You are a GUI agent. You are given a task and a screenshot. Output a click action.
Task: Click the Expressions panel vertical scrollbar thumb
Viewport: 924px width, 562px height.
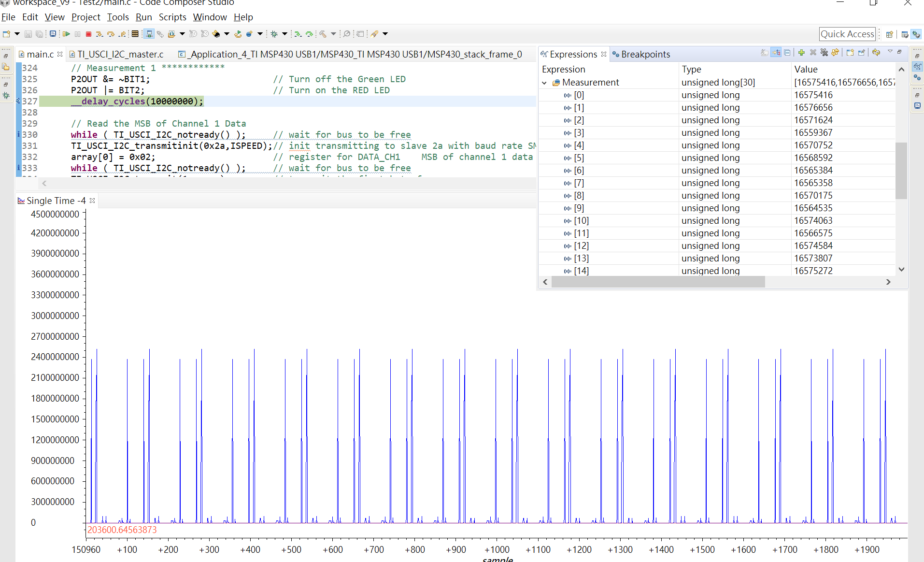pos(901,170)
